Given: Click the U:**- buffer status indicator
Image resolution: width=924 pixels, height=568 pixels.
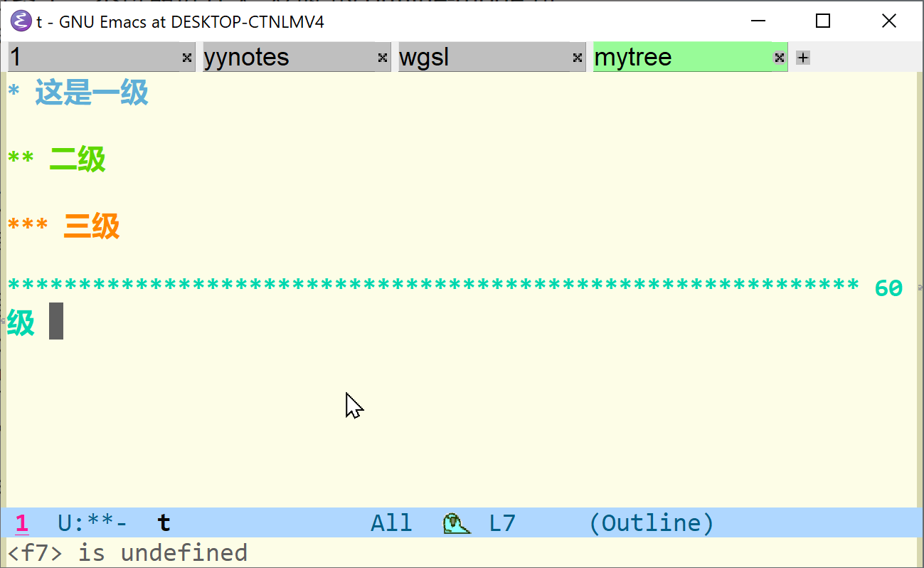Looking at the screenshot, I should click(92, 523).
